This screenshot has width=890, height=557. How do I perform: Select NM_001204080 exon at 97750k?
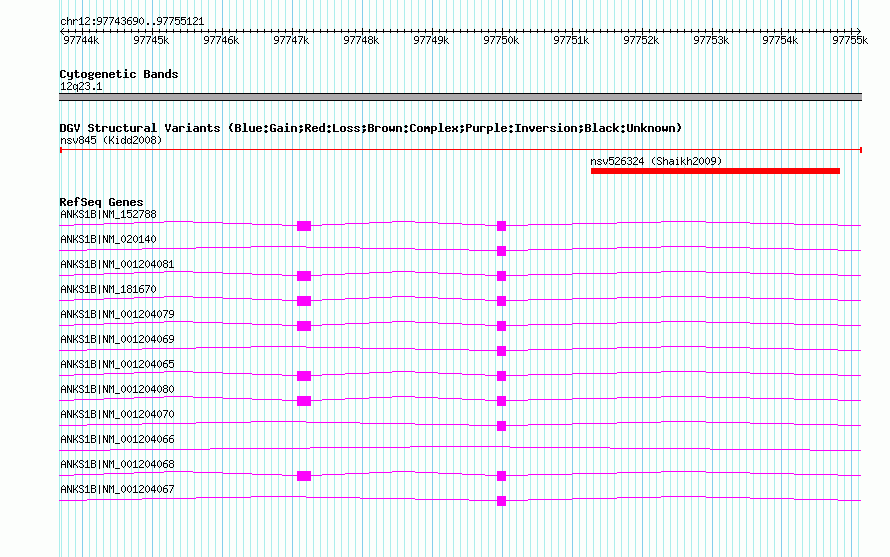coord(501,401)
